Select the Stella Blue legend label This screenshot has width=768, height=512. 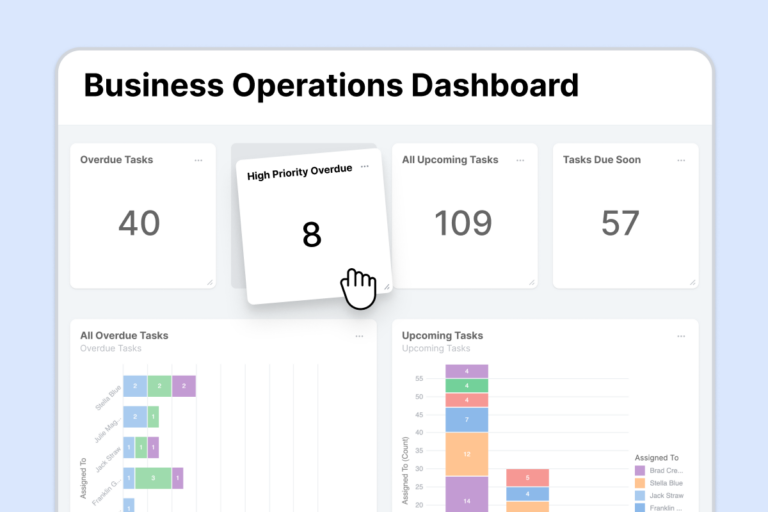click(666, 483)
